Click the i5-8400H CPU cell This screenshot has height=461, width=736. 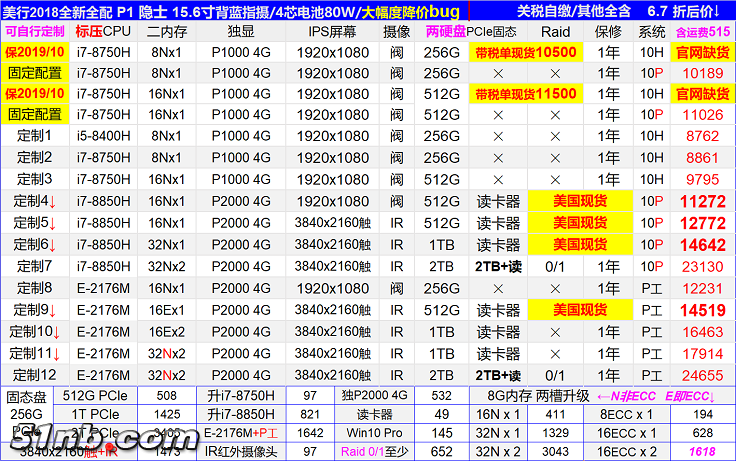[x=103, y=136]
